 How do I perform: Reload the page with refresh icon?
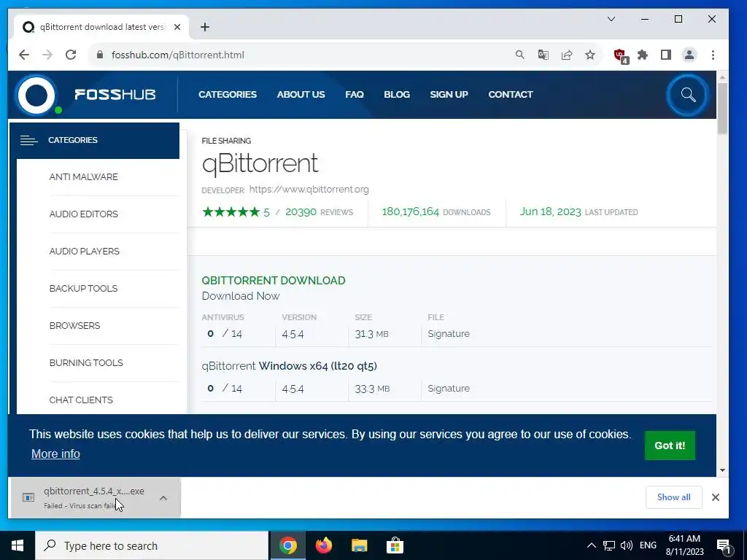[x=71, y=55]
